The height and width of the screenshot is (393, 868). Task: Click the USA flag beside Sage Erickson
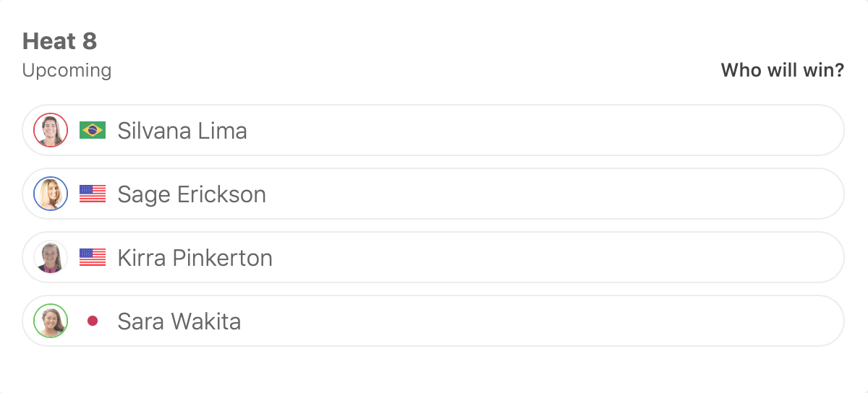[x=93, y=194]
